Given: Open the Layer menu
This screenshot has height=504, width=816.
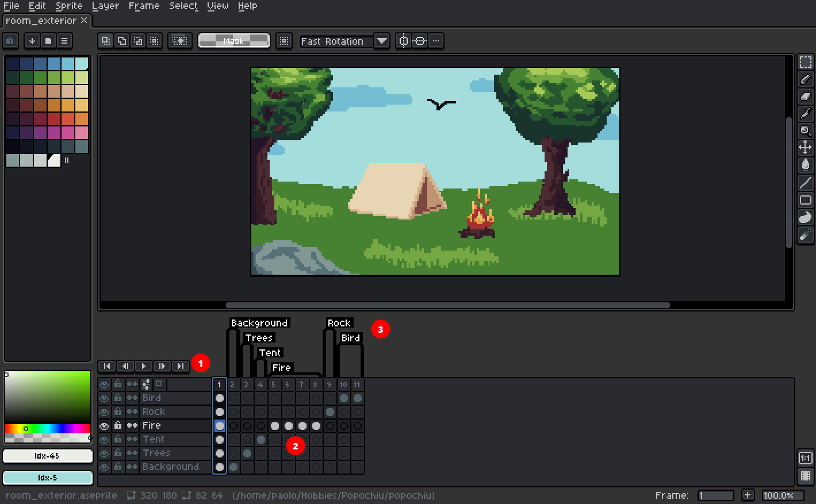Looking at the screenshot, I should tap(105, 6).
